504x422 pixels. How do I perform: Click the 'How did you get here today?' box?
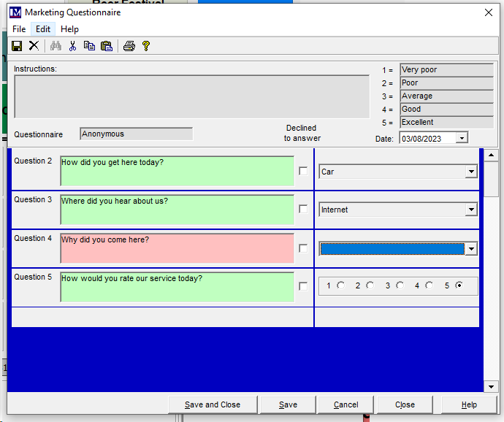tap(177, 171)
